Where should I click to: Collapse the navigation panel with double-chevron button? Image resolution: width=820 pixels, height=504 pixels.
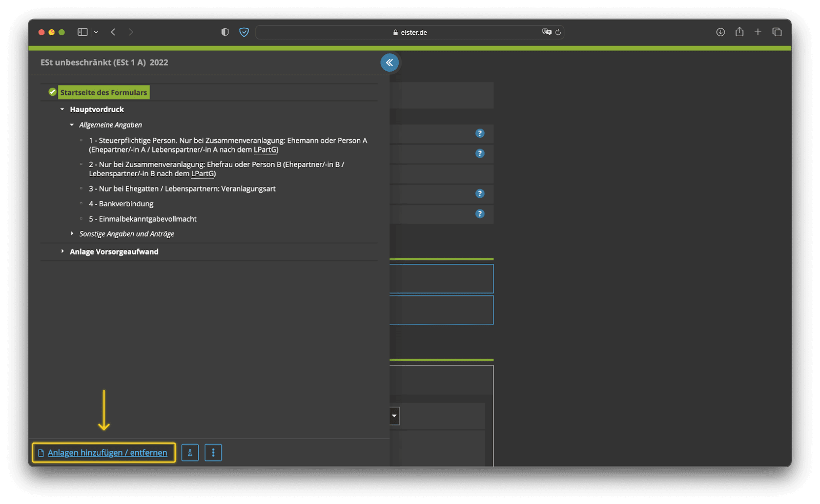point(389,62)
